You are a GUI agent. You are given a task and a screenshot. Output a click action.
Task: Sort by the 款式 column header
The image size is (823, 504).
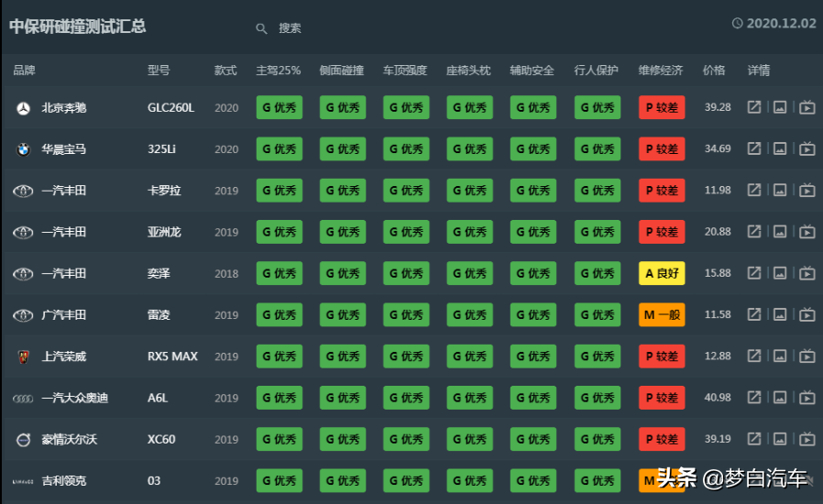(225, 71)
